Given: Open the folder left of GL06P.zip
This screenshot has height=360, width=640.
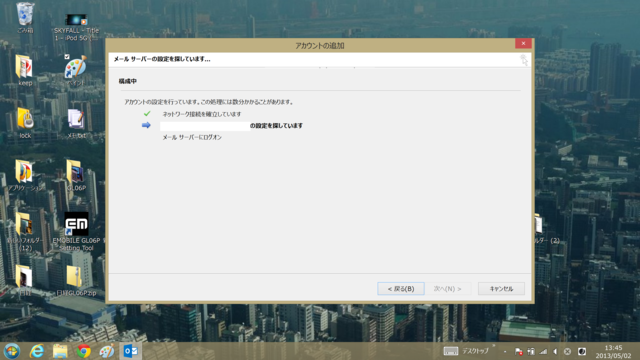Looking at the screenshot, I should coord(24,281).
